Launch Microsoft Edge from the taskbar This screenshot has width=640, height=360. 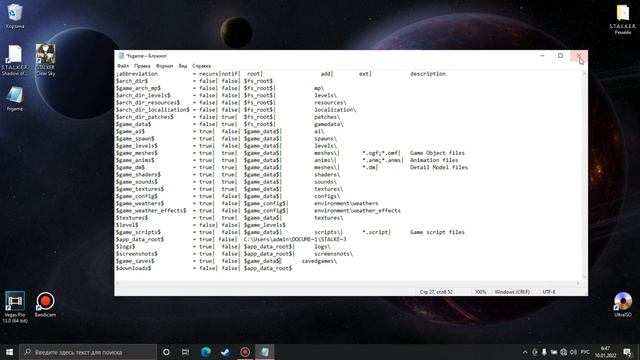[x=206, y=352]
